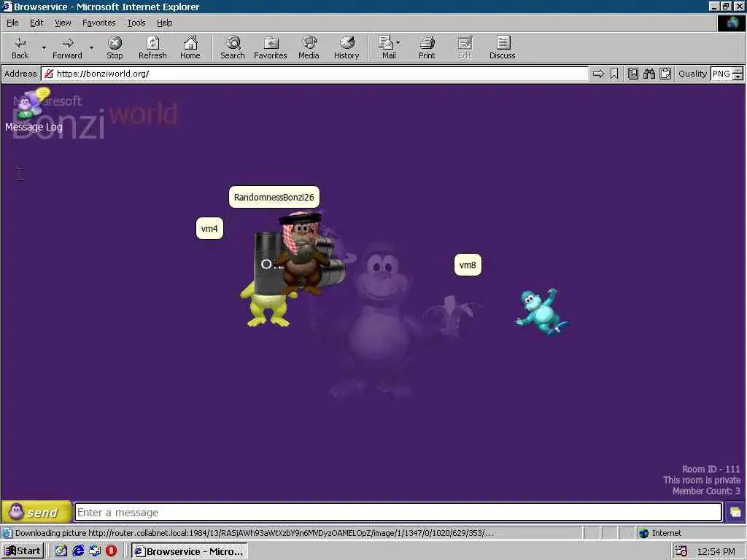Refresh the current page

point(152,47)
